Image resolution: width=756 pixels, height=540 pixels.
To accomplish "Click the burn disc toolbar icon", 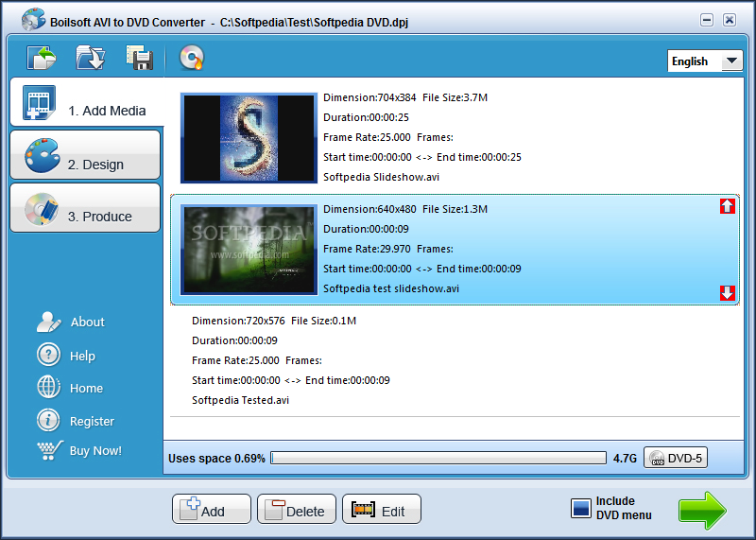I will [x=192, y=58].
